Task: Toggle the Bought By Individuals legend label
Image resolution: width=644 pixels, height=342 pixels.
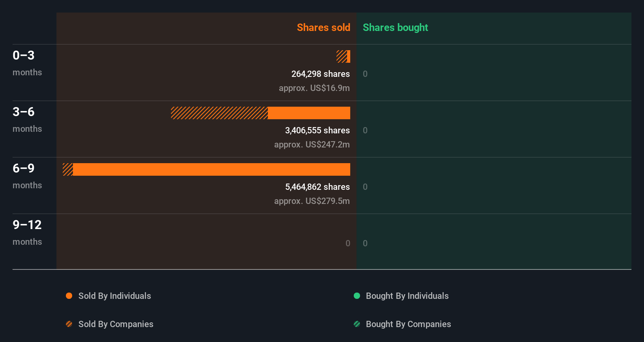Action: pyautogui.click(x=407, y=296)
